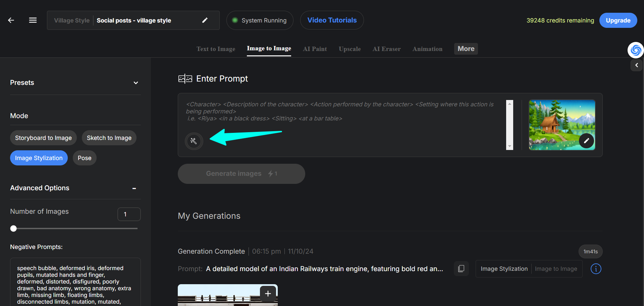Click the Village Style label
The width and height of the screenshot is (644, 306).
72,20
